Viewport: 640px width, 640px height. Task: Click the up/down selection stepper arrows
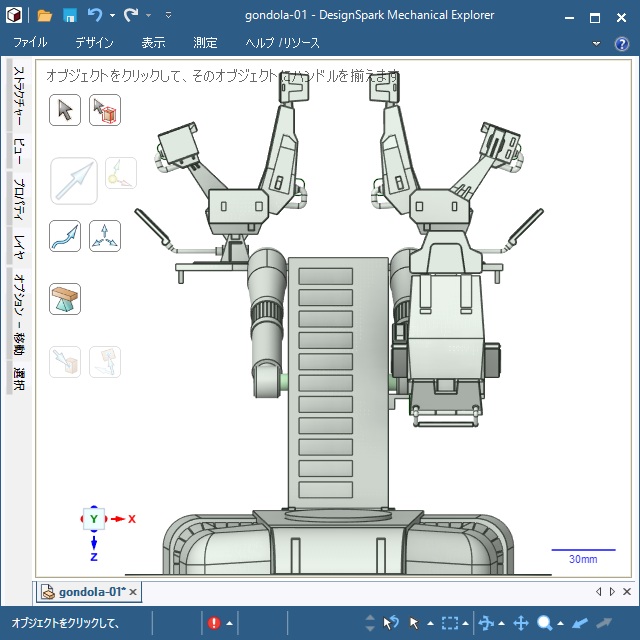(x=370, y=623)
